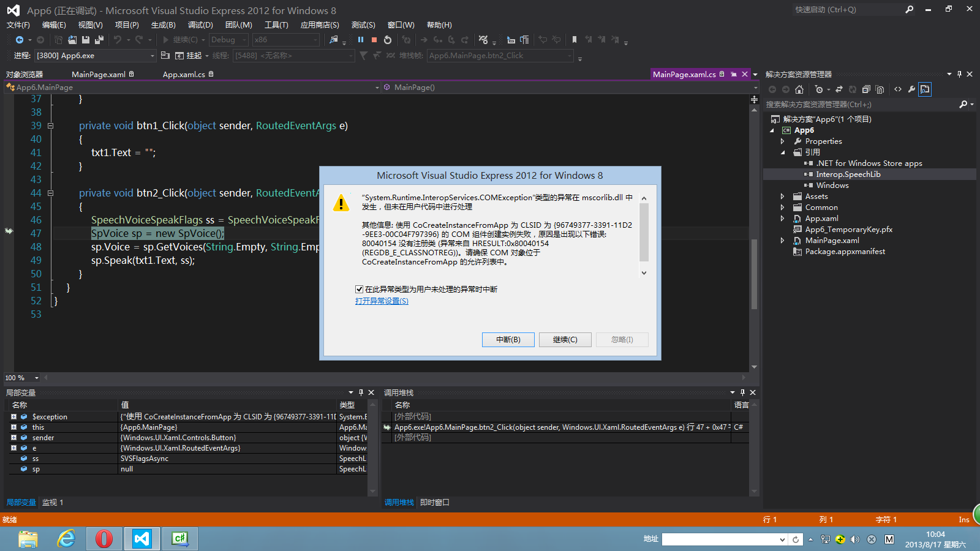The image size is (980, 551).
Task: Open Properties wrench icon in Solution Explorer
Action: (911, 89)
